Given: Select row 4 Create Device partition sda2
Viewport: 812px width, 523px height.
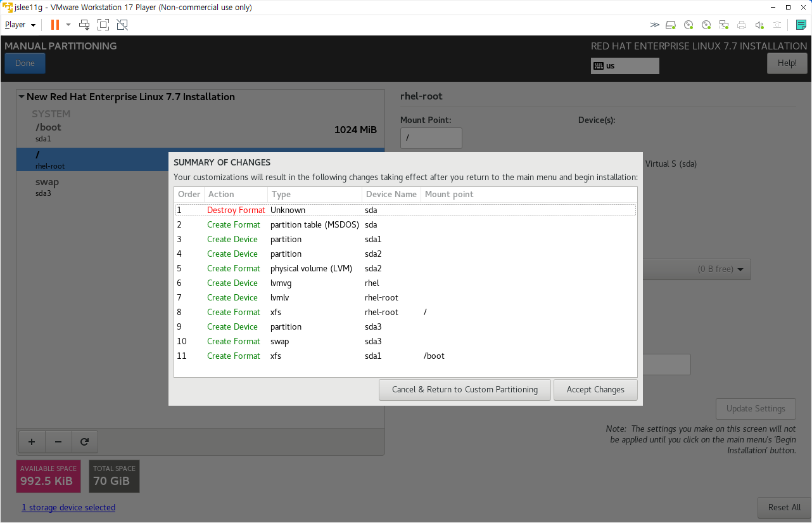Looking at the screenshot, I should (405, 254).
